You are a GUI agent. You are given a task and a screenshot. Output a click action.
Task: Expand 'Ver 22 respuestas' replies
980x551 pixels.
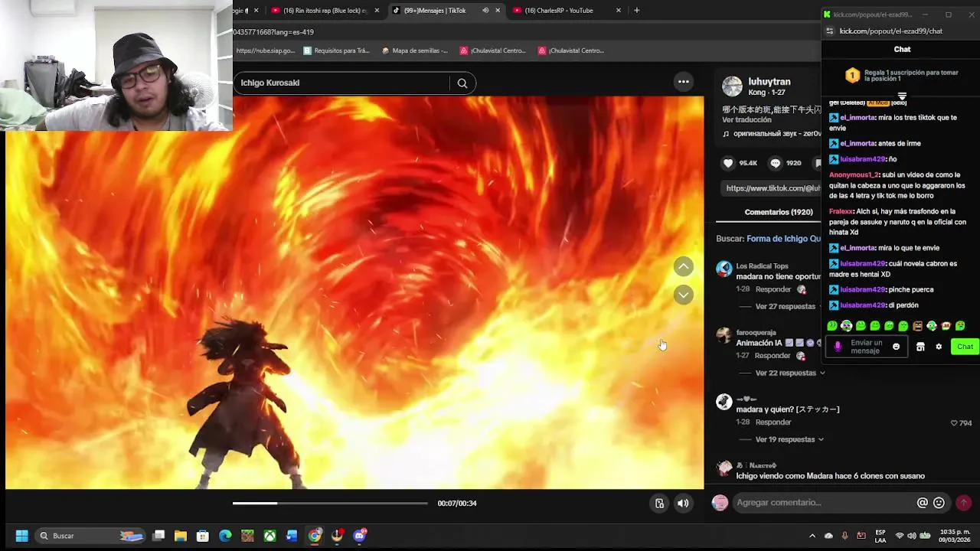point(789,373)
